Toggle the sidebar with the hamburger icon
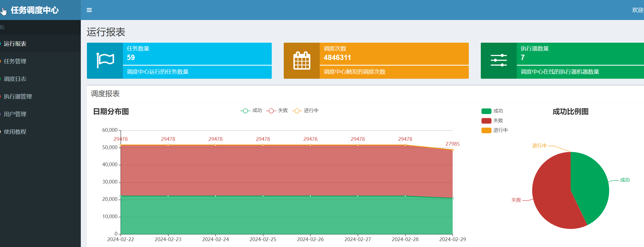This screenshot has height=247, width=644. (x=89, y=10)
